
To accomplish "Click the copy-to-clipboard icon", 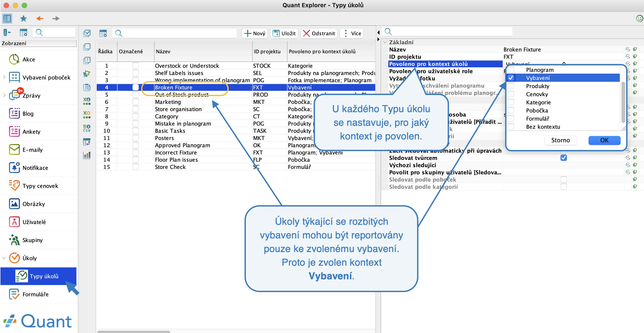I will 87,88.
